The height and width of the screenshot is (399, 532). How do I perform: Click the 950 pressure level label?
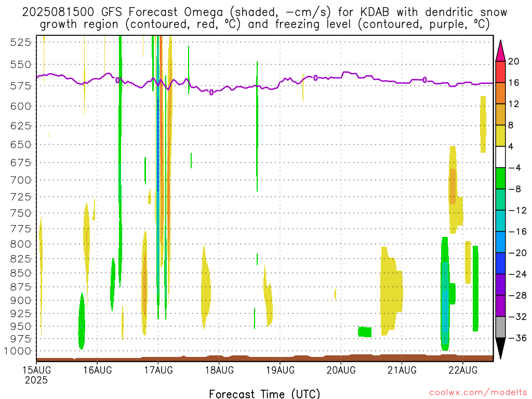(x=21, y=326)
